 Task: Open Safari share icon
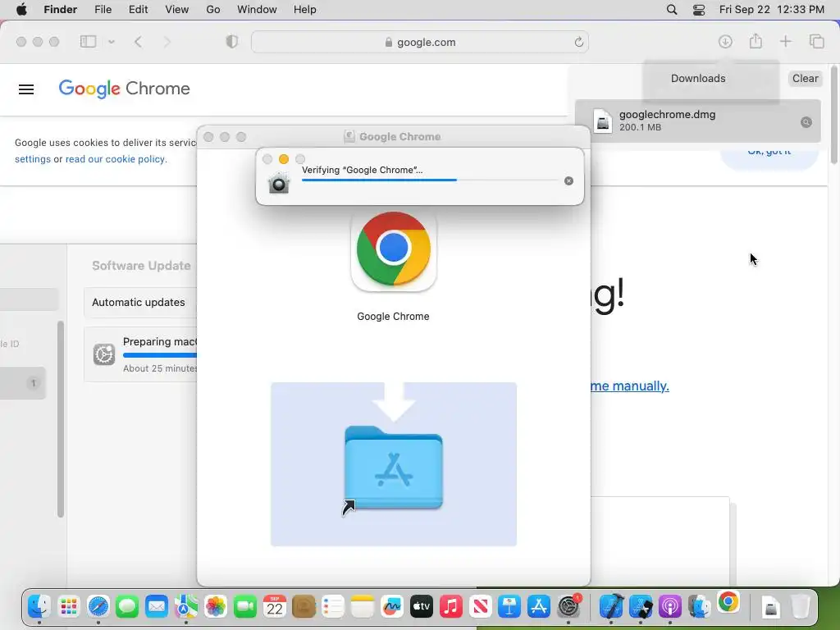click(756, 41)
